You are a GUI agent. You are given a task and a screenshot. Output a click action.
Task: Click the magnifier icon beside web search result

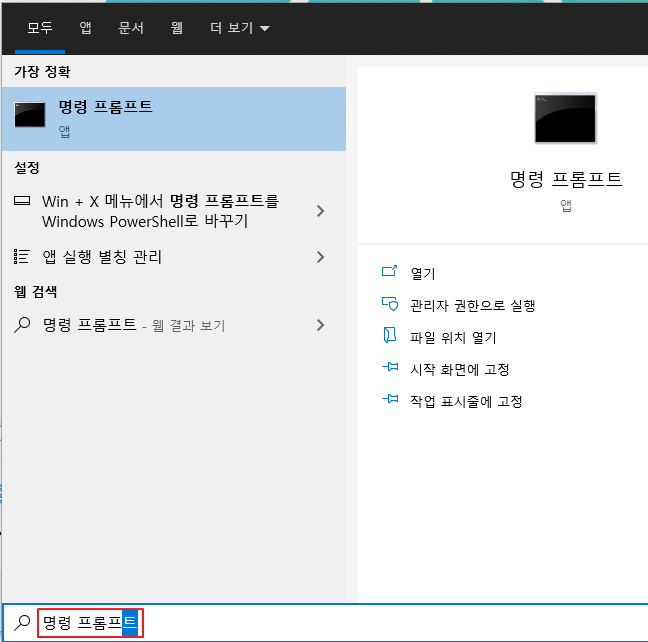(22, 325)
